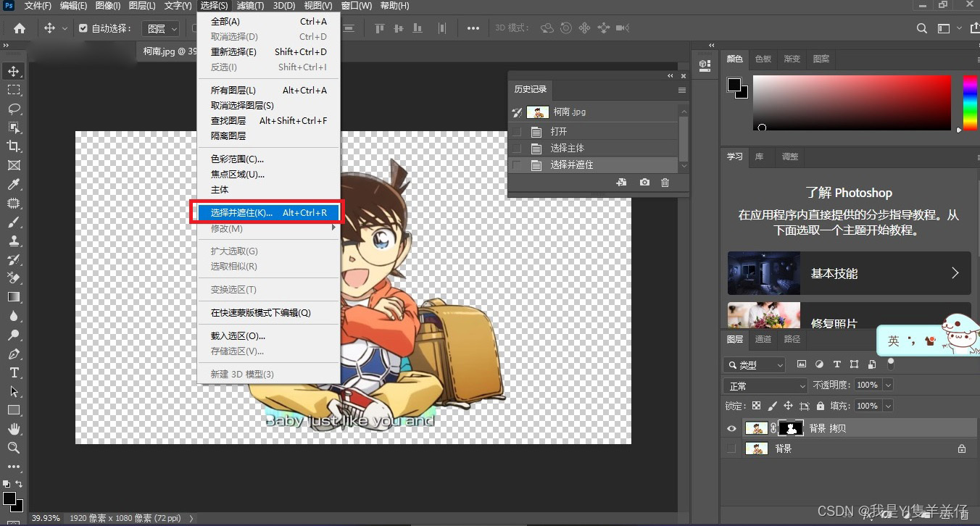Select the Horizontal Type tool
Image resolution: width=980 pixels, height=526 pixels.
coord(14,372)
